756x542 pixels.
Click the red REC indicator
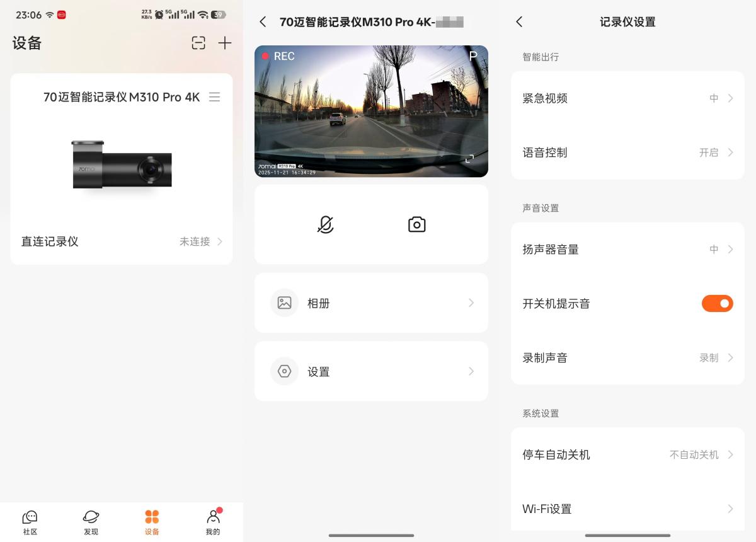278,56
